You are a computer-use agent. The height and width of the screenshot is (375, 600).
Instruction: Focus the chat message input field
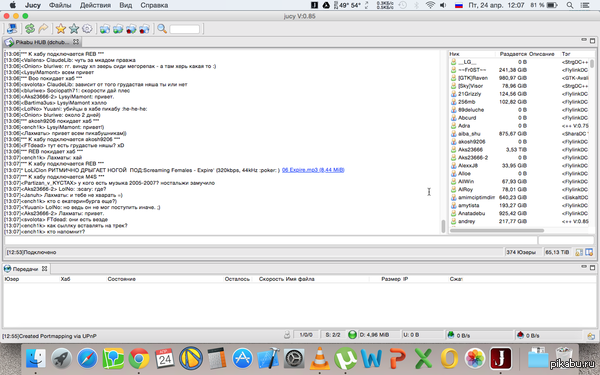click(x=271, y=240)
